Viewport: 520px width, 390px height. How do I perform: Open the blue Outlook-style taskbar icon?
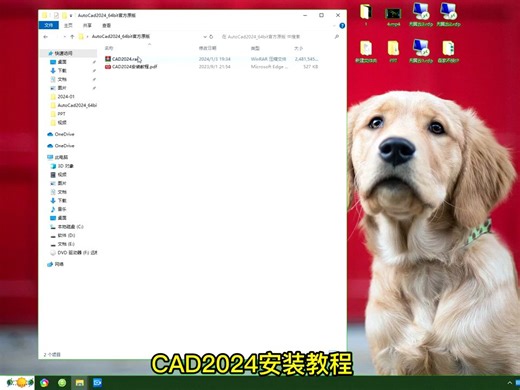point(98,383)
